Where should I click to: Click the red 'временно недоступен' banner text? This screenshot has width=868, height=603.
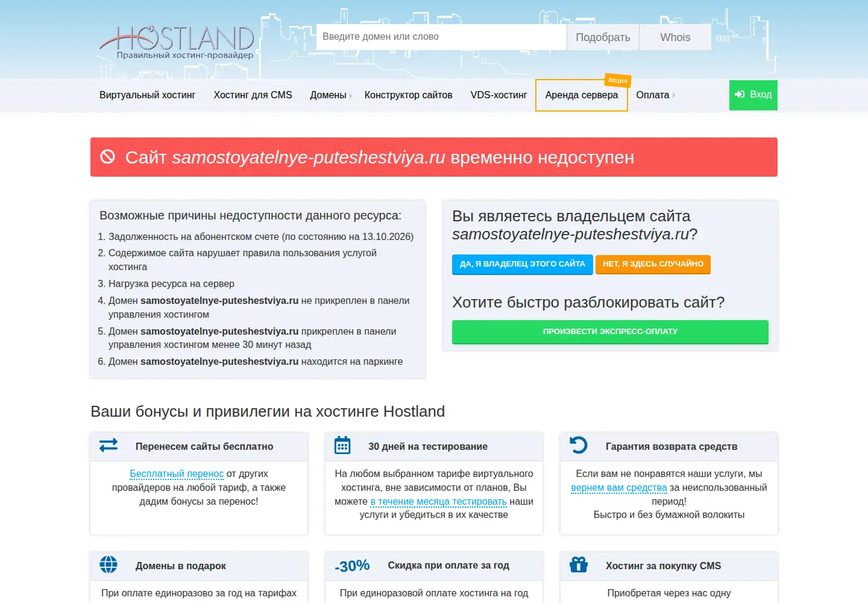pyautogui.click(x=380, y=157)
